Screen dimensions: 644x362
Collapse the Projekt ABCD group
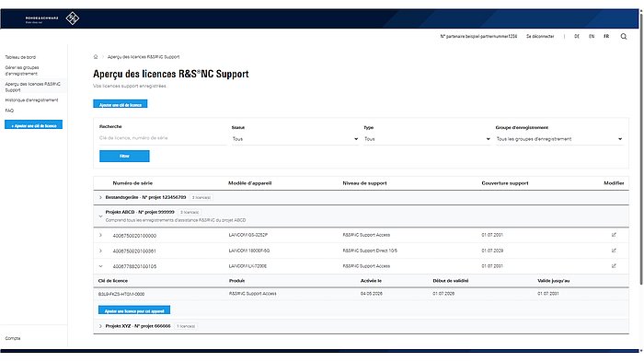tap(100, 216)
